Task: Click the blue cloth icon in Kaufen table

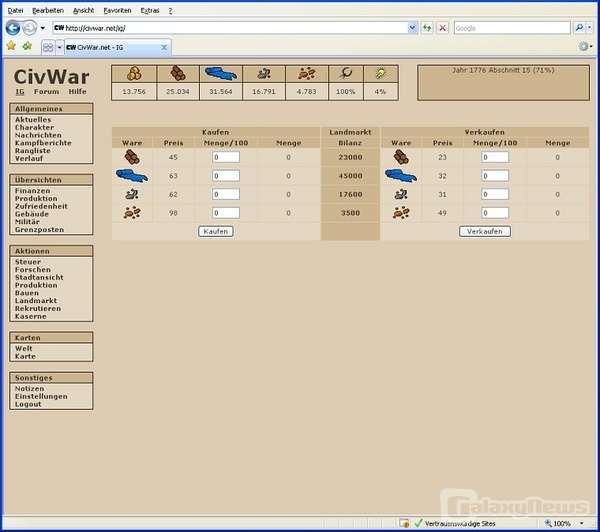Action: point(131,176)
